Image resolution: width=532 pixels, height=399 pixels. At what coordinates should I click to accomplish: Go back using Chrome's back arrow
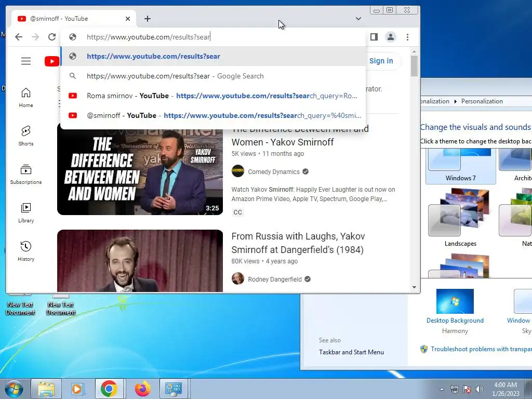click(x=19, y=37)
